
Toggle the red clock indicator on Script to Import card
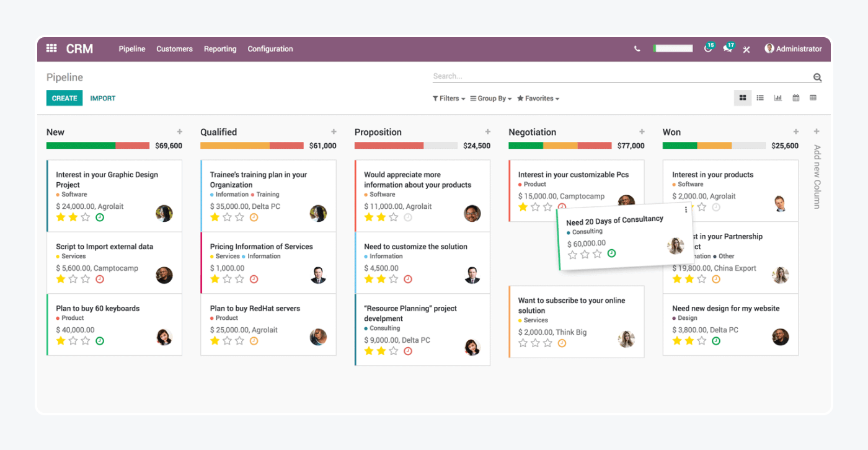pos(100,280)
